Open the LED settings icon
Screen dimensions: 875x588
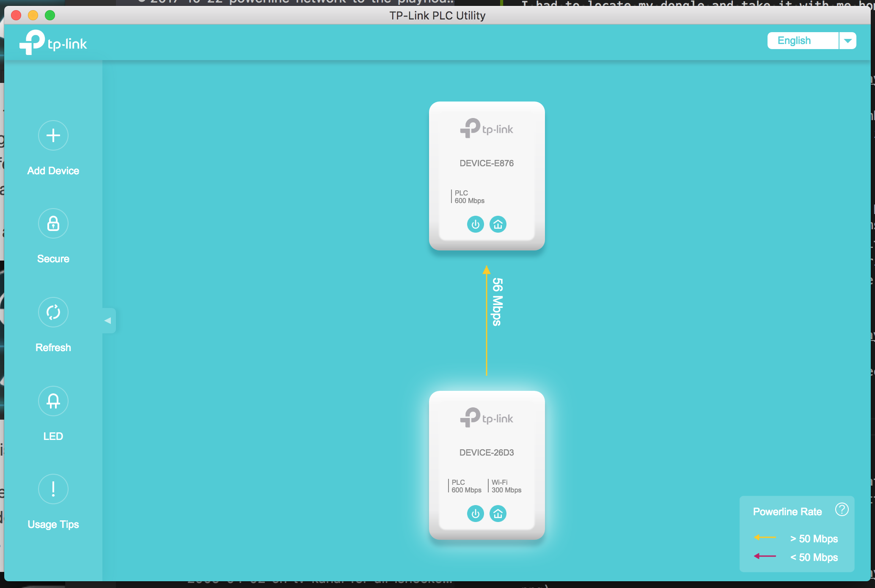[x=53, y=401]
